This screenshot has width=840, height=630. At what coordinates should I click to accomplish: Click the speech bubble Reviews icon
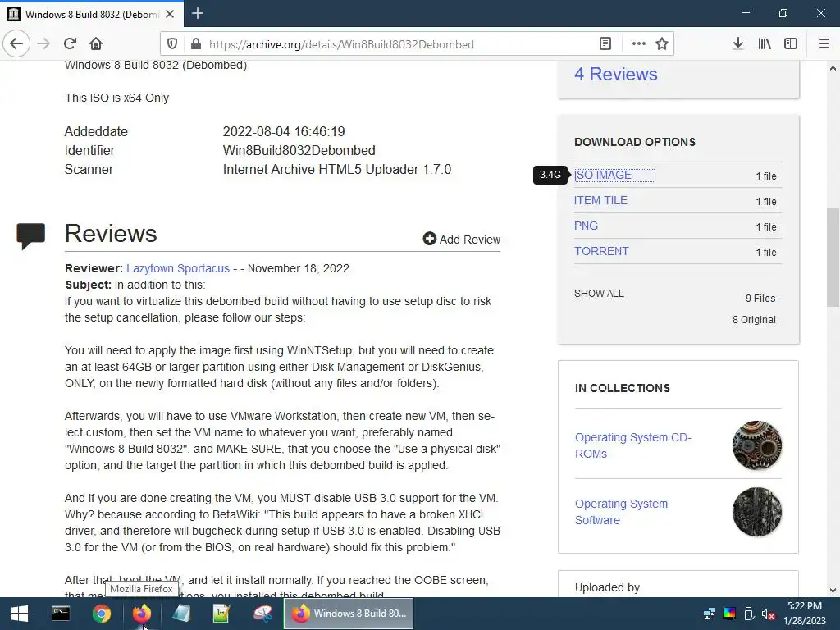[30, 236]
